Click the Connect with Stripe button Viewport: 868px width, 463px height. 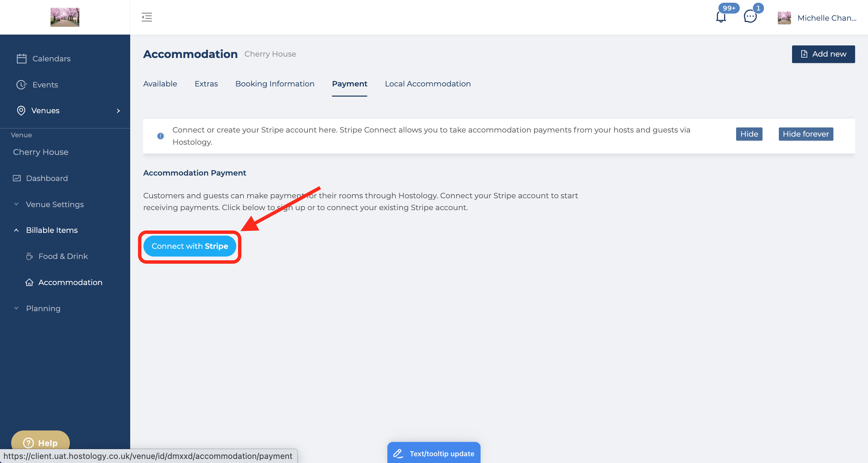coord(190,246)
